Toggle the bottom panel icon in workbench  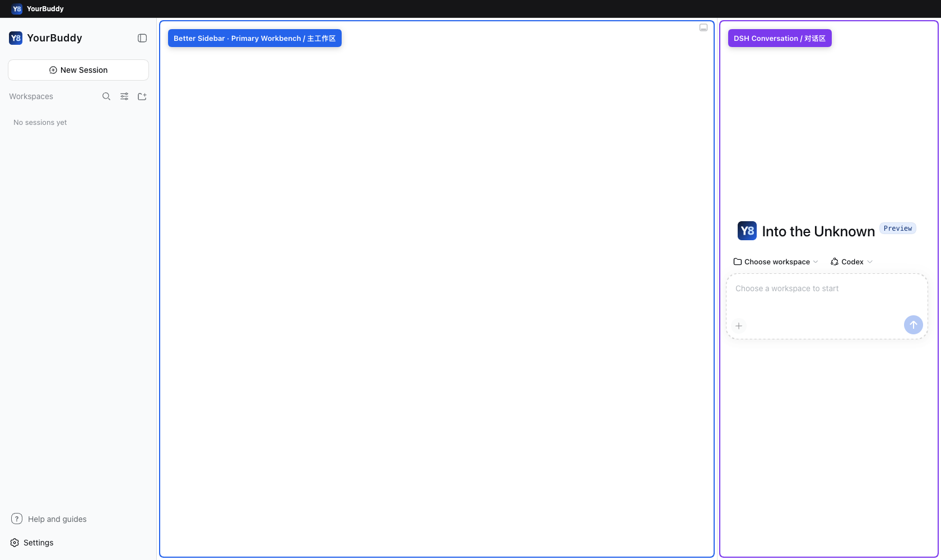(x=704, y=27)
